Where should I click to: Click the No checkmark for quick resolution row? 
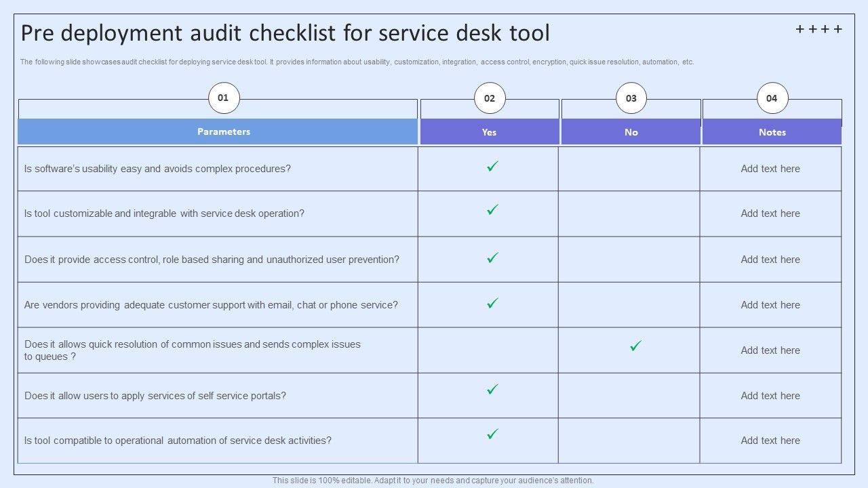635,346
